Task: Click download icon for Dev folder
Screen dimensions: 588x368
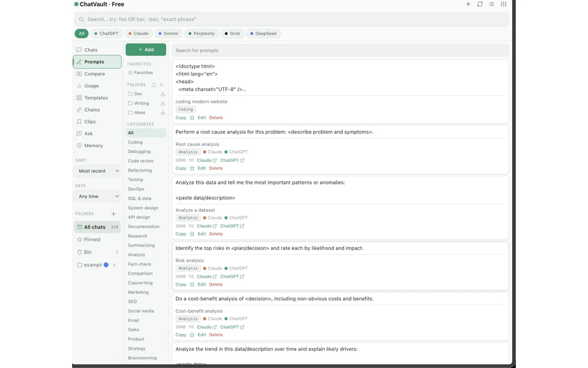Action: point(163,94)
